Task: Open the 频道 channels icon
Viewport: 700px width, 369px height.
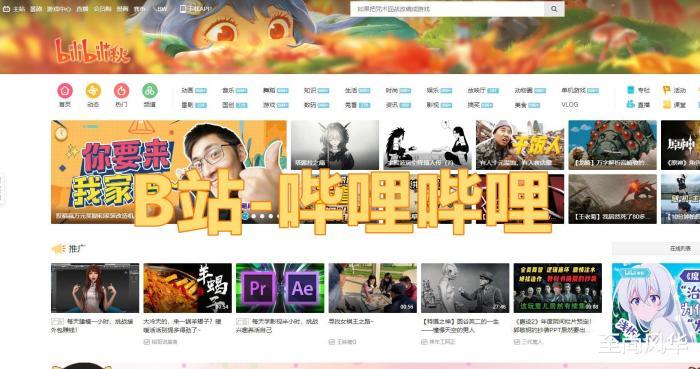Action: coord(150,91)
